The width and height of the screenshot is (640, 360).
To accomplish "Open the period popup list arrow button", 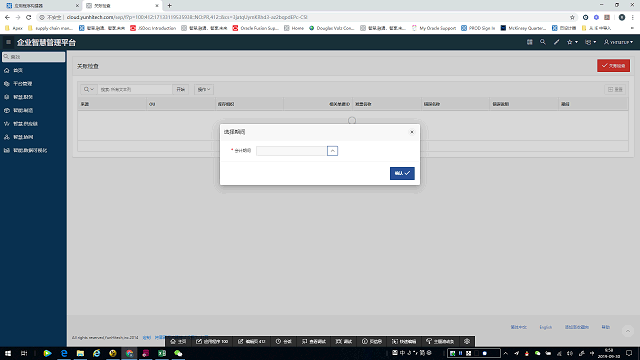I will click(332, 151).
